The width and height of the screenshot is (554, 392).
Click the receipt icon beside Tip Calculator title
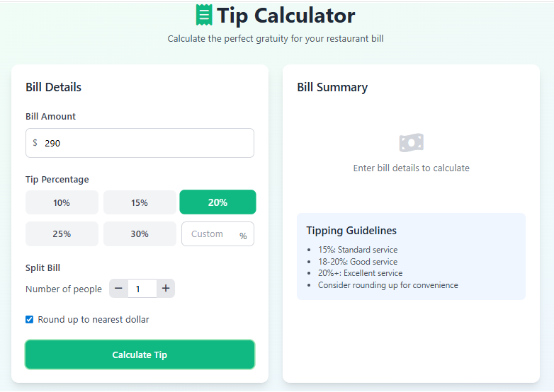point(204,15)
